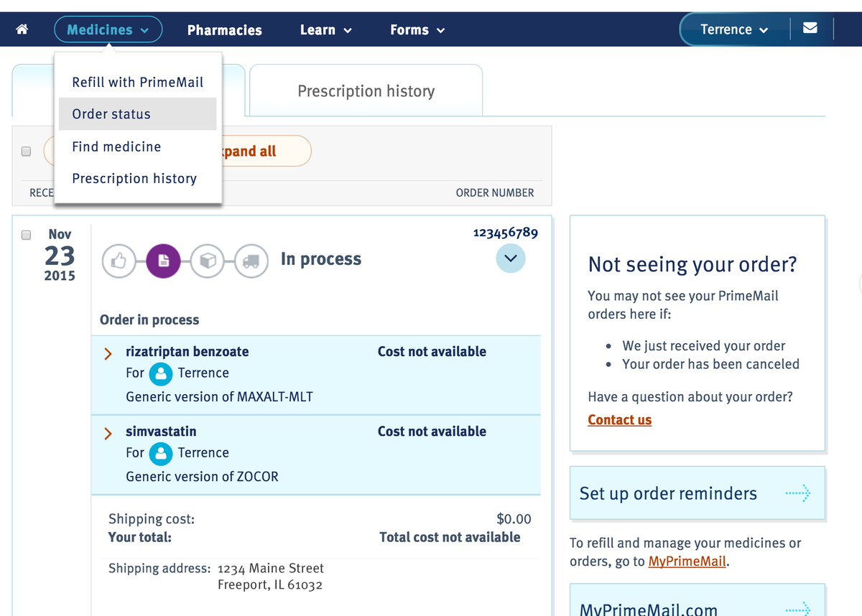Viewport: 862px width, 616px height.
Task: Collapse order 123456789 with the chevron button
Action: tap(511, 258)
